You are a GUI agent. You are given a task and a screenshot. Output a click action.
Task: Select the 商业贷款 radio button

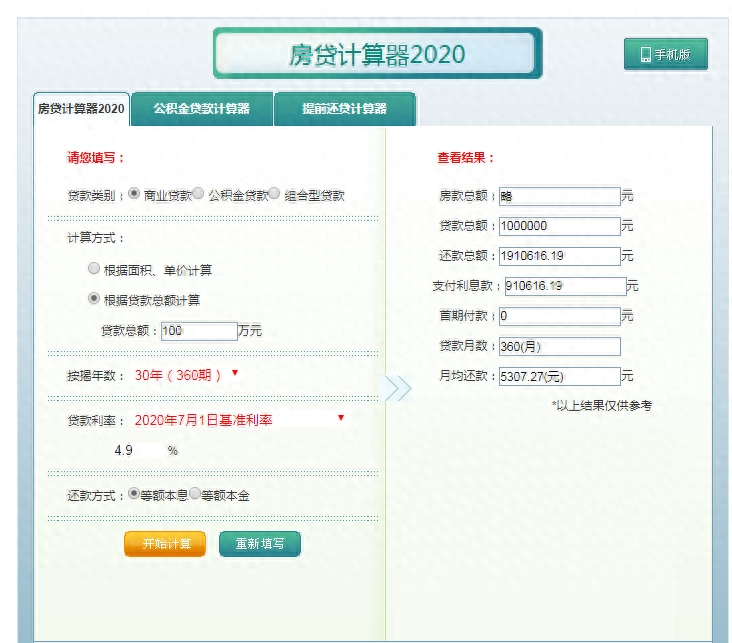tap(134, 193)
